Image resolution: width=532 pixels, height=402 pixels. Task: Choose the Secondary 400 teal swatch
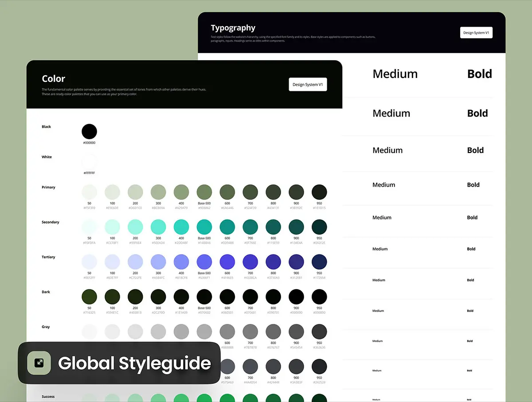point(181,227)
